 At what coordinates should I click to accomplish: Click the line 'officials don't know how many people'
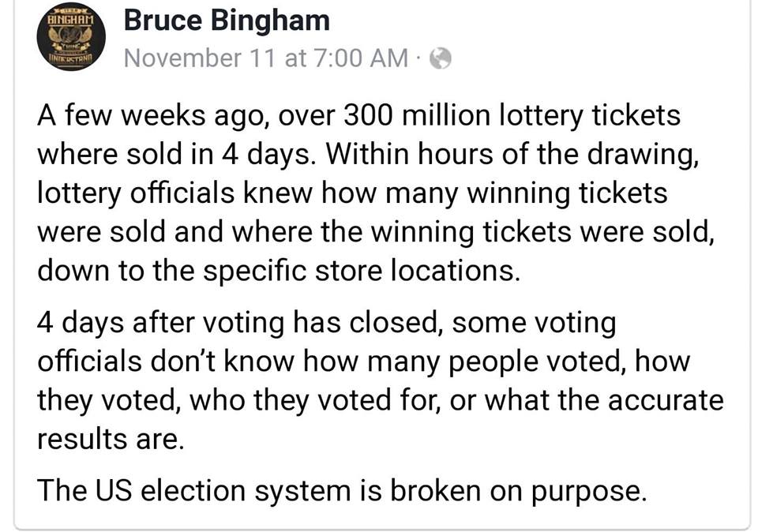click(363, 362)
